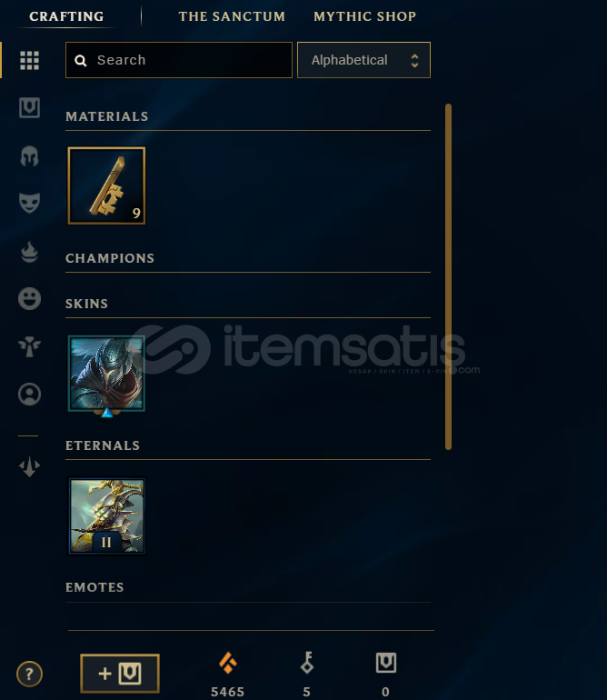Click the add chest purchase button
This screenshot has height=700, width=607.
(120, 674)
